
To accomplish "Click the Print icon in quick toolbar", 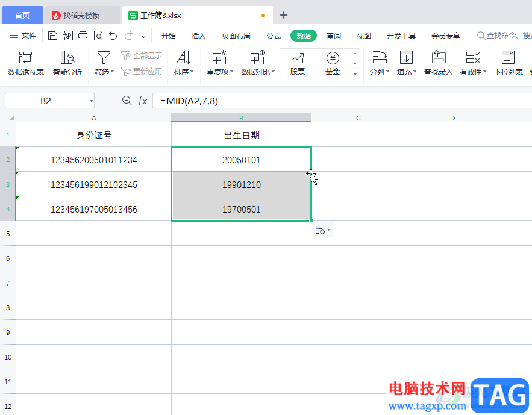I will 83,36.
